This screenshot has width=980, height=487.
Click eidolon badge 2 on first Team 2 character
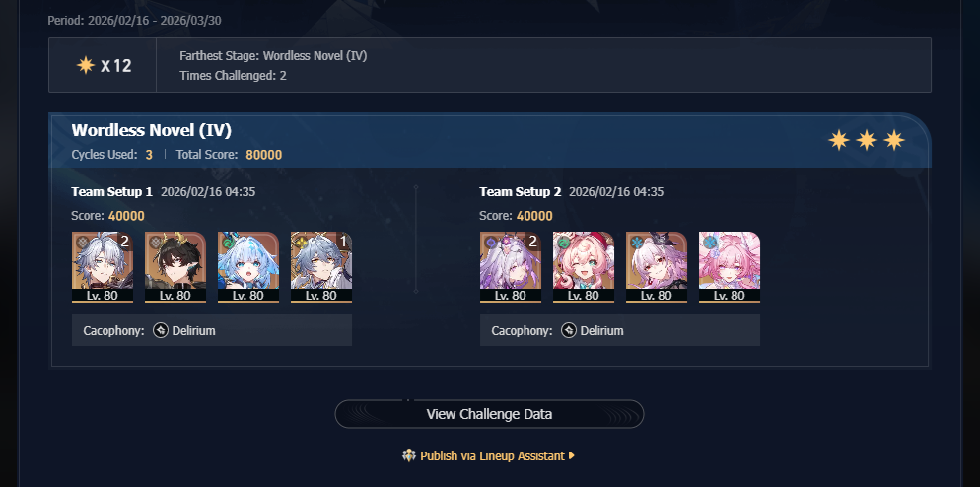pyautogui.click(x=533, y=241)
